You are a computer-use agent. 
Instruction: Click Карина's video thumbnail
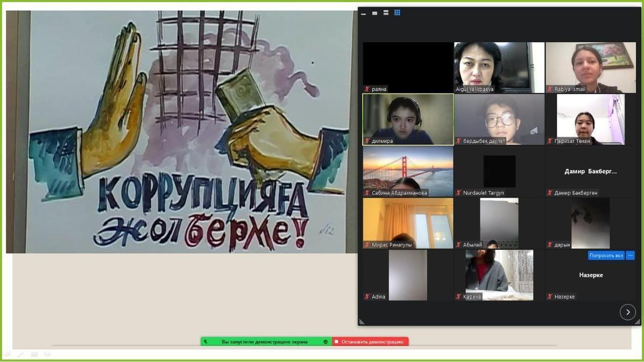pyautogui.click(x=499, y=275)
